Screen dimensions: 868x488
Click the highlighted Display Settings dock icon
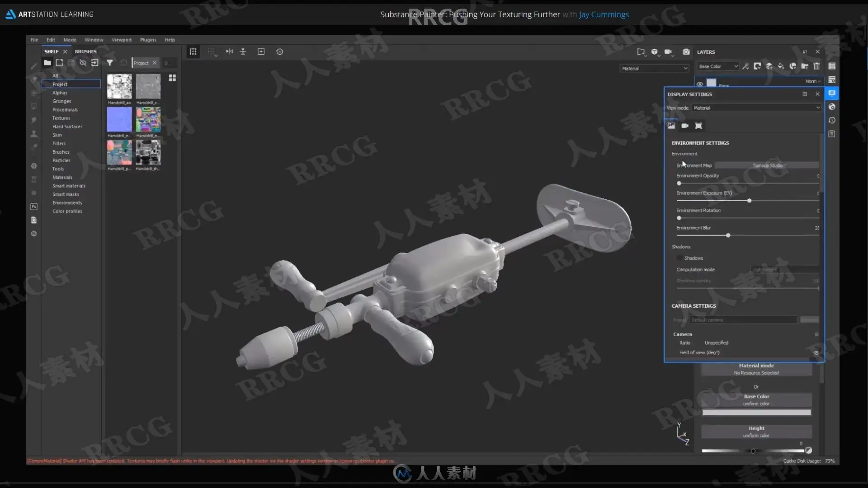click(832, 93)
